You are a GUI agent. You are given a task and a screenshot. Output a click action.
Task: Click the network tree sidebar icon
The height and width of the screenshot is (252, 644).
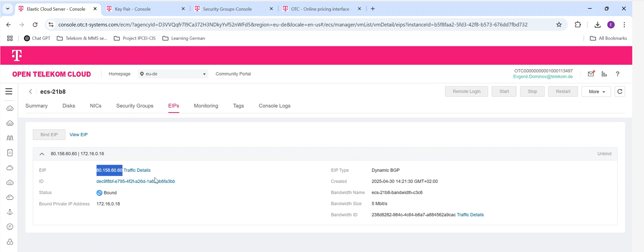click(x=10, y=212)
